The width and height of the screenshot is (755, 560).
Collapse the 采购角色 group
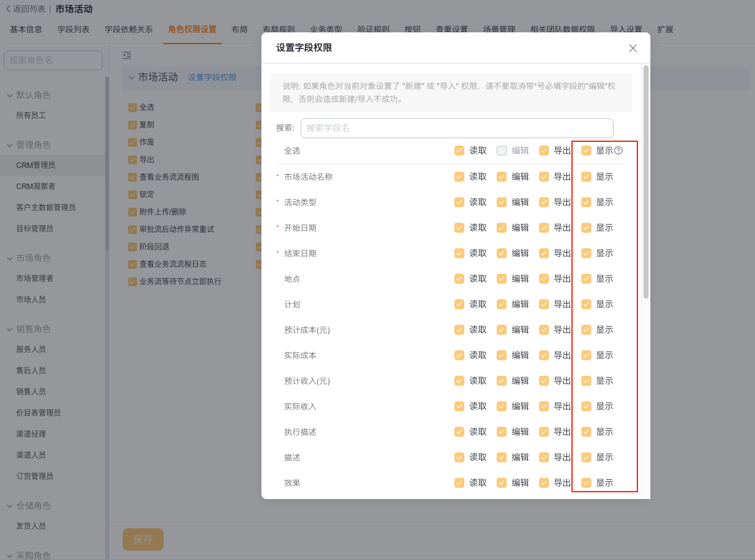click(x=10, y=556)
